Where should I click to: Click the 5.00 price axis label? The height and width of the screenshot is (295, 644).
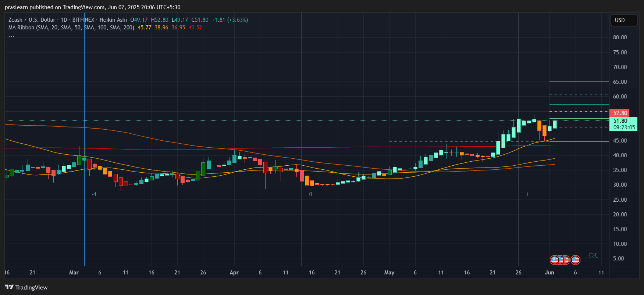(x=619, y=259)
